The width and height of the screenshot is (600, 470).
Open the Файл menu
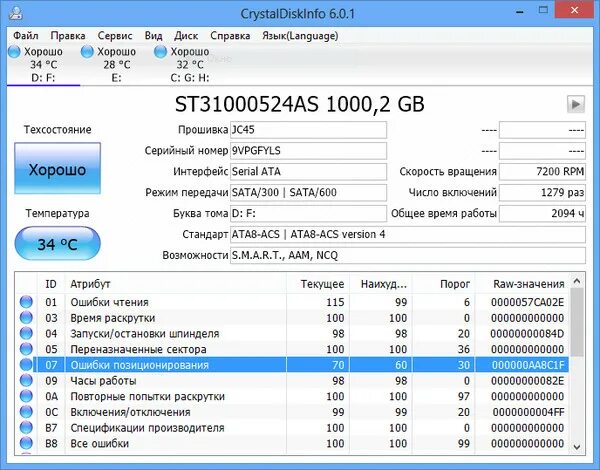26,36
